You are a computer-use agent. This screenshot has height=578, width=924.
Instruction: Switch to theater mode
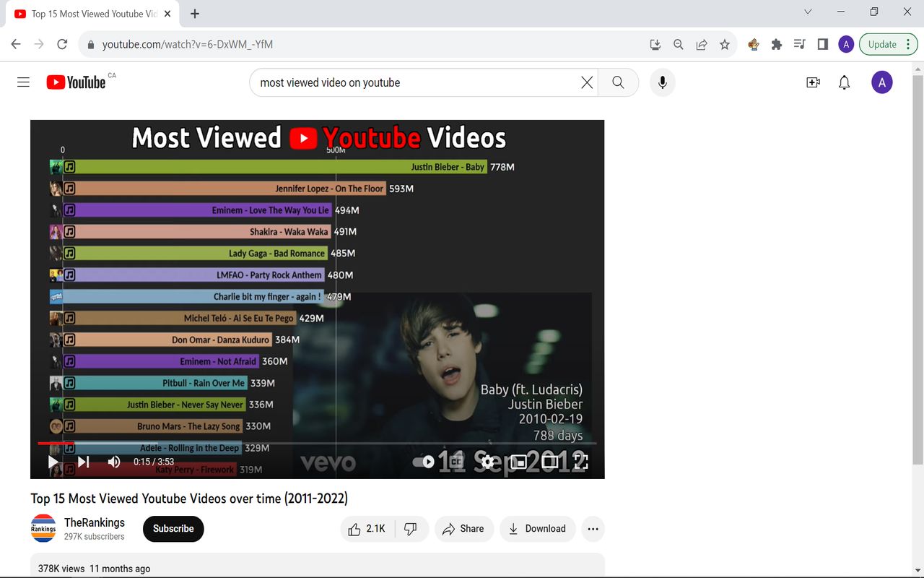[x=549, y=462]
